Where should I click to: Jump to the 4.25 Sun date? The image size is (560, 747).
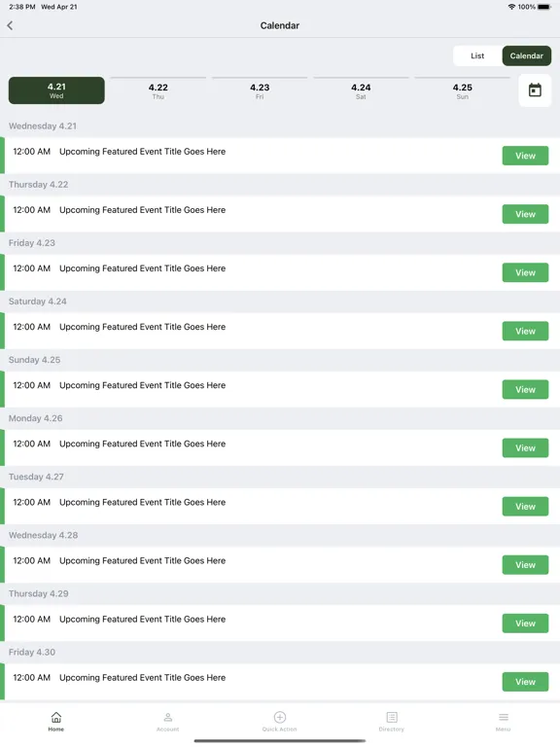(463, 90)
